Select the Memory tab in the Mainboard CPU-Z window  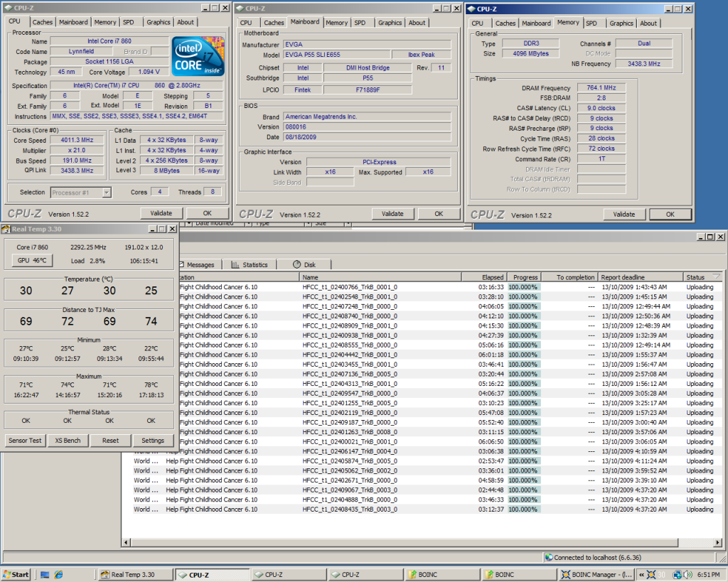click(336, 22)
